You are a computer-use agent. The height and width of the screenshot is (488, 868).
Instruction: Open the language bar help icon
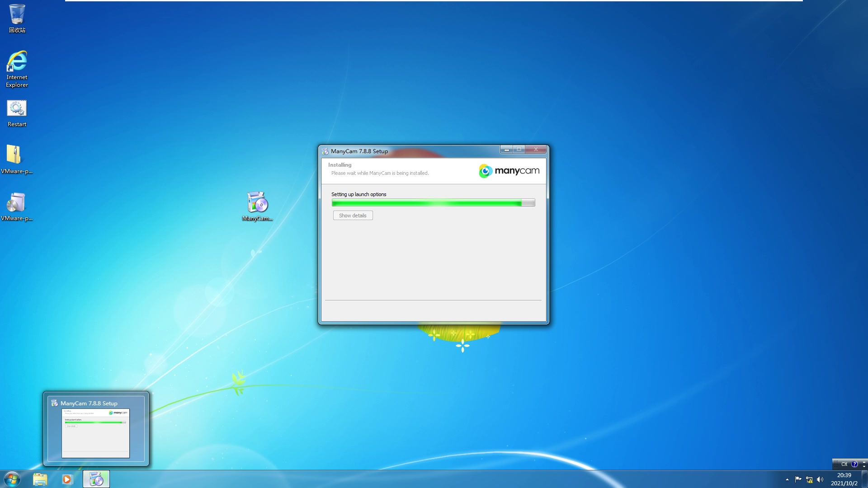(854, 464)
